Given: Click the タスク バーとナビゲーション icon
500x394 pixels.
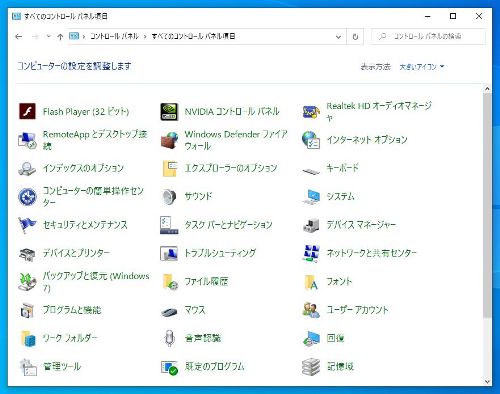Looking at the screenshot, I should 169,225.
